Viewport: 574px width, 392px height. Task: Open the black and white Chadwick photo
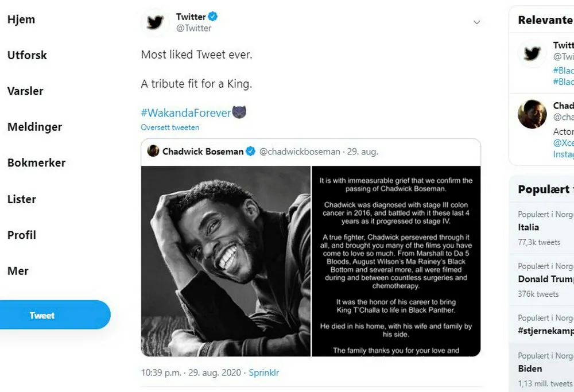[226, 261]
